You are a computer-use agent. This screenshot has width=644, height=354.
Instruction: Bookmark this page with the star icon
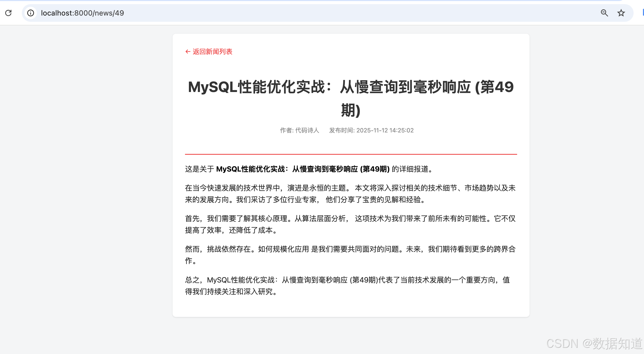pyautogui.click(x=621, y=13)
